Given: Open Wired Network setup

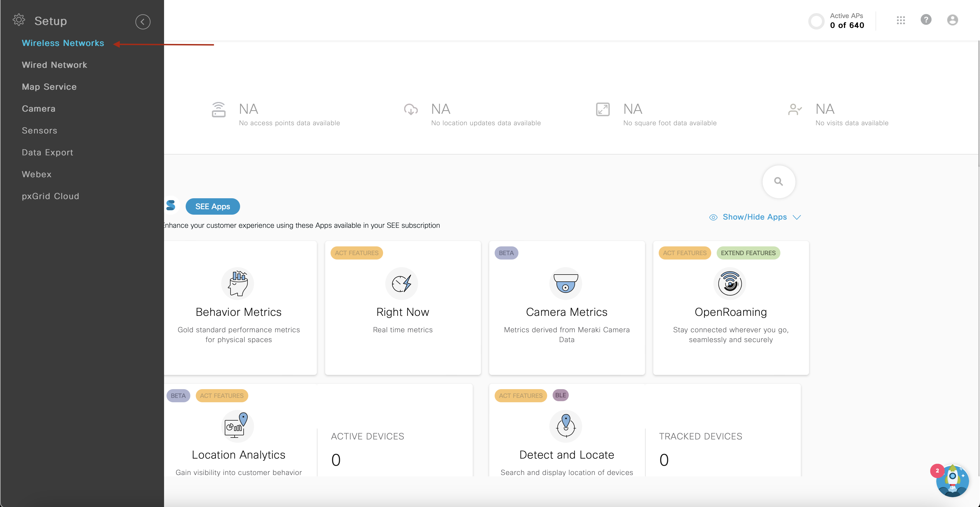Looking at the screenshot, I should point(54,65).
